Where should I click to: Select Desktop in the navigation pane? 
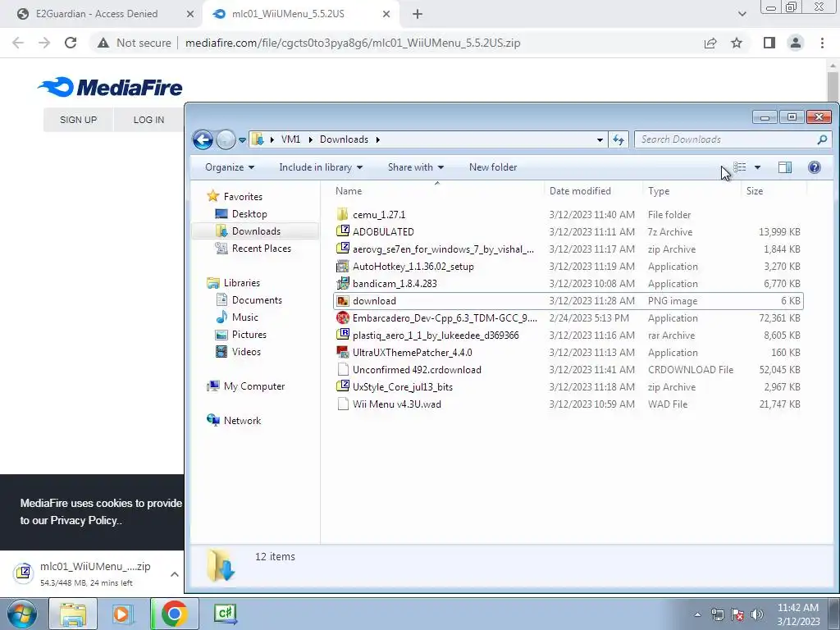pyautogui.click(x=249, y=214)
